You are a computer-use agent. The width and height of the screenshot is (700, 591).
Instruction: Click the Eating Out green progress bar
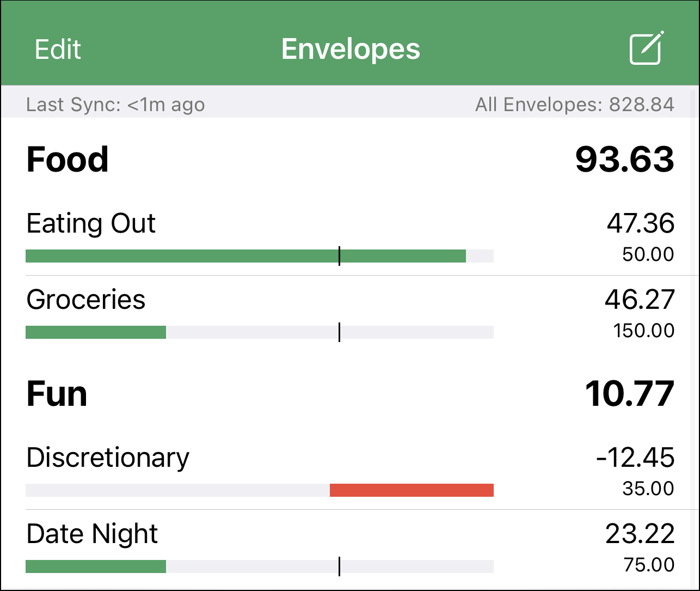click(x=245, y=256)
